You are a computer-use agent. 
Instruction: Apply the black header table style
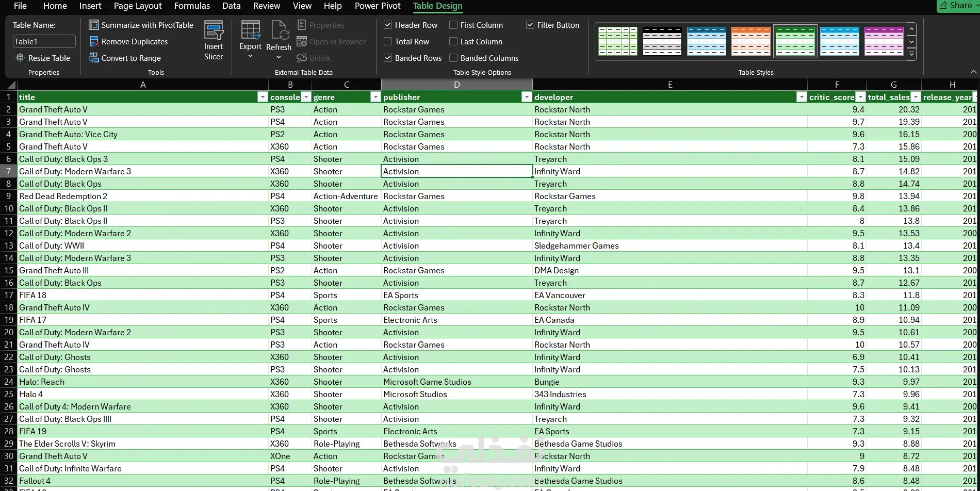(x=662, y=41)
